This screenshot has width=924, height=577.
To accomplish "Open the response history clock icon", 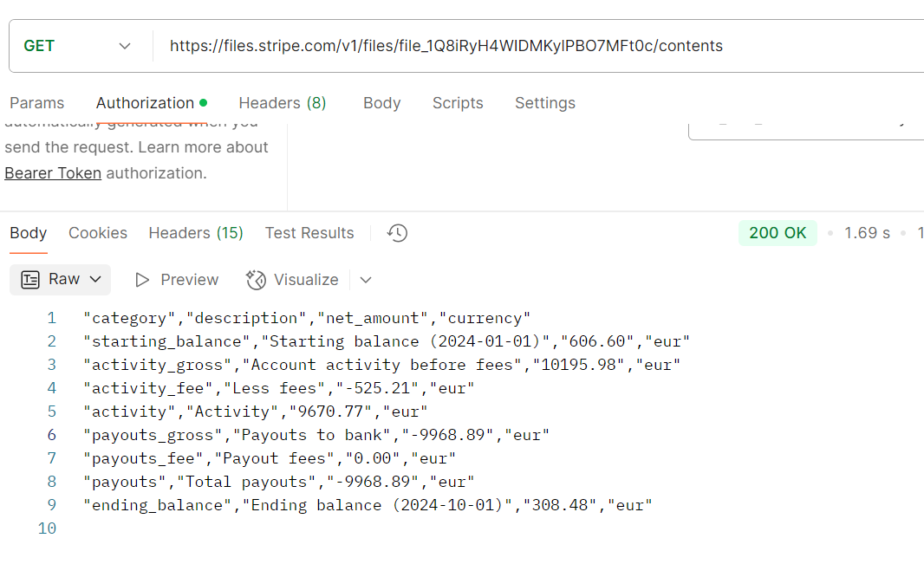I will 397,233.
